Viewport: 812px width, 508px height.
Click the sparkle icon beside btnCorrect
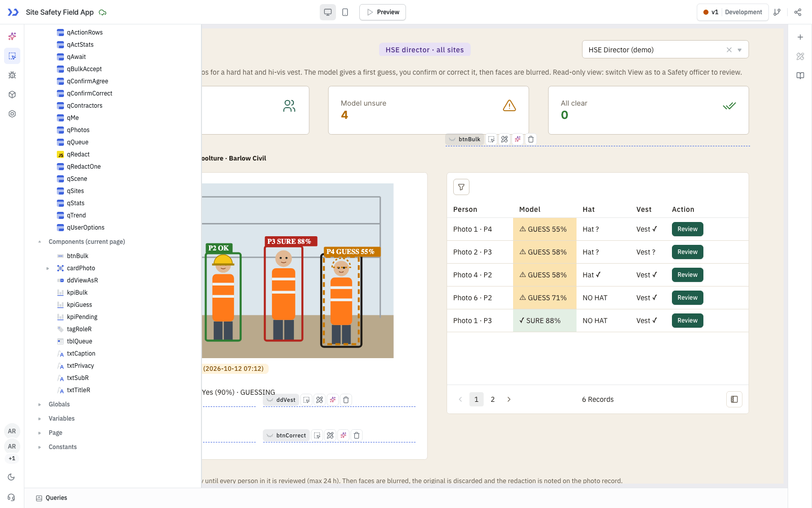pos(344,435)
